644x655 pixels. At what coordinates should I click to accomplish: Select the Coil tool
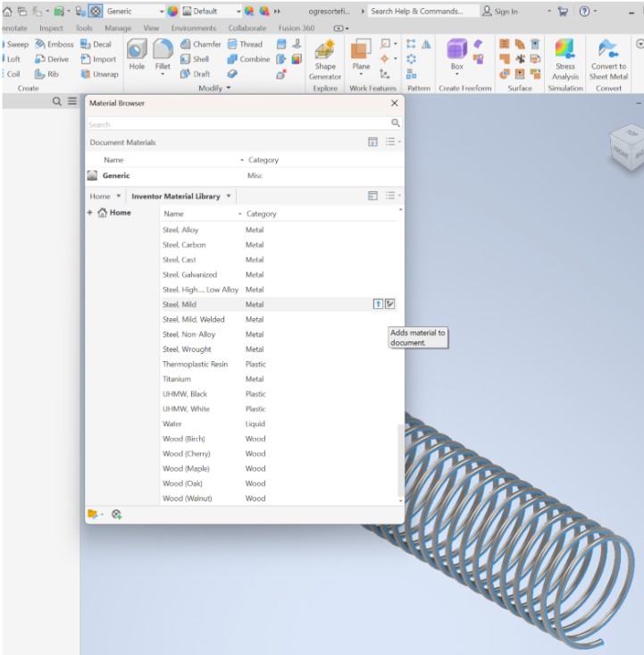[x=12, y=74]
